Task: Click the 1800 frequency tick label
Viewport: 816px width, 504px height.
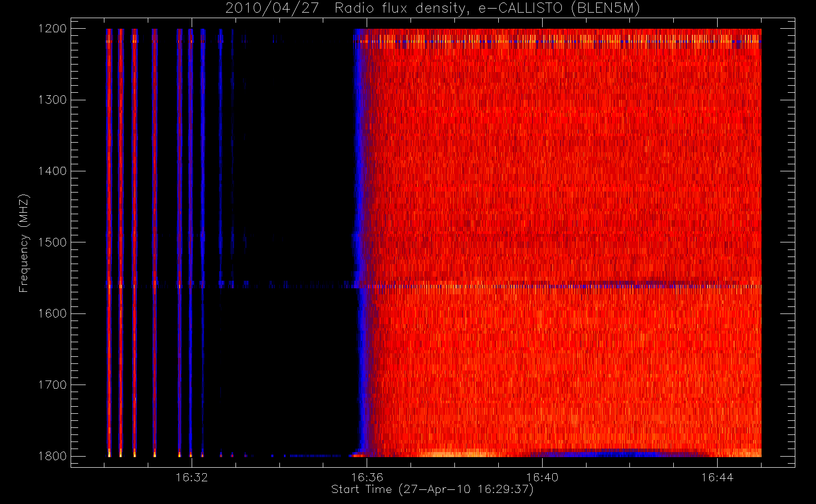Action: coord(53,456)
